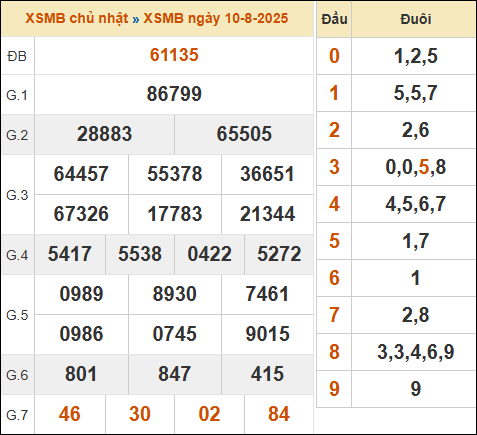This screenshot has height=435, width=477.
Task: Select head digit 3 row label
Action: (x=334, y=167)
